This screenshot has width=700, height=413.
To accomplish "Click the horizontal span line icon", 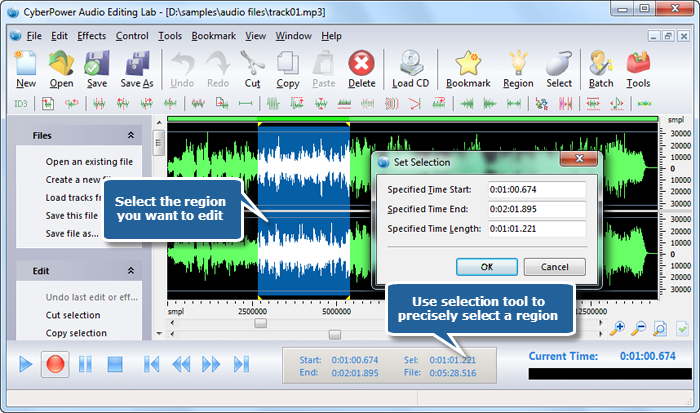I will [245, 104].
